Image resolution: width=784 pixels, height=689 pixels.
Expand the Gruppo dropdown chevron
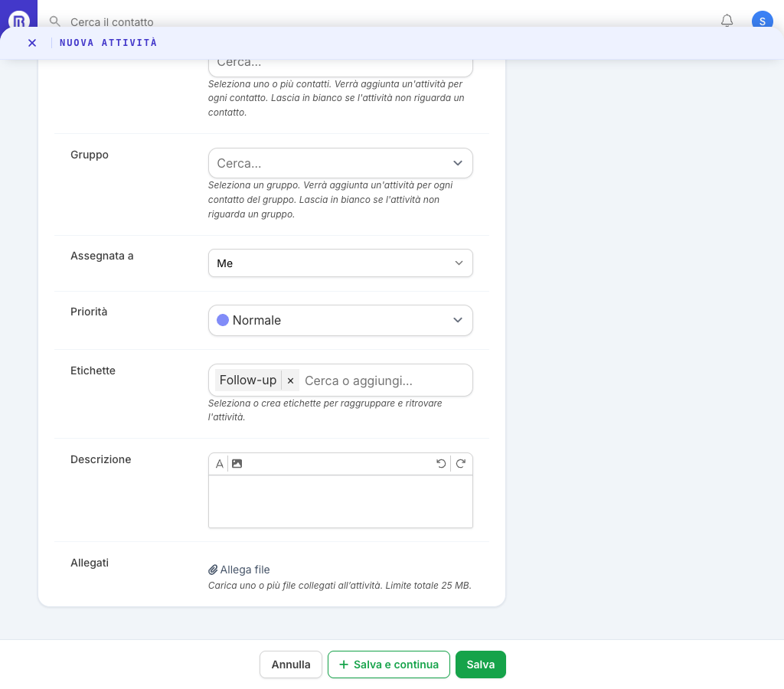click(458, 163)
